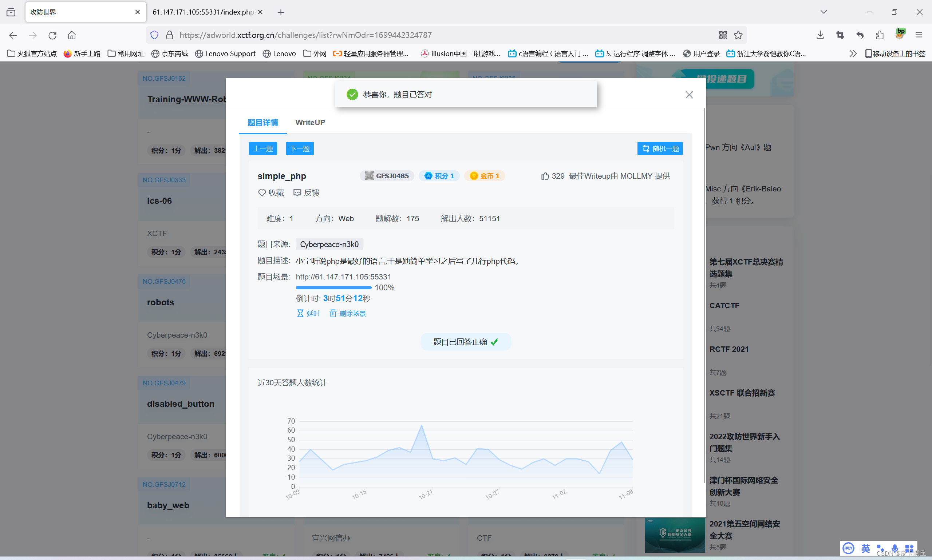Open the tab list dropdown chevron

(824, 12)
